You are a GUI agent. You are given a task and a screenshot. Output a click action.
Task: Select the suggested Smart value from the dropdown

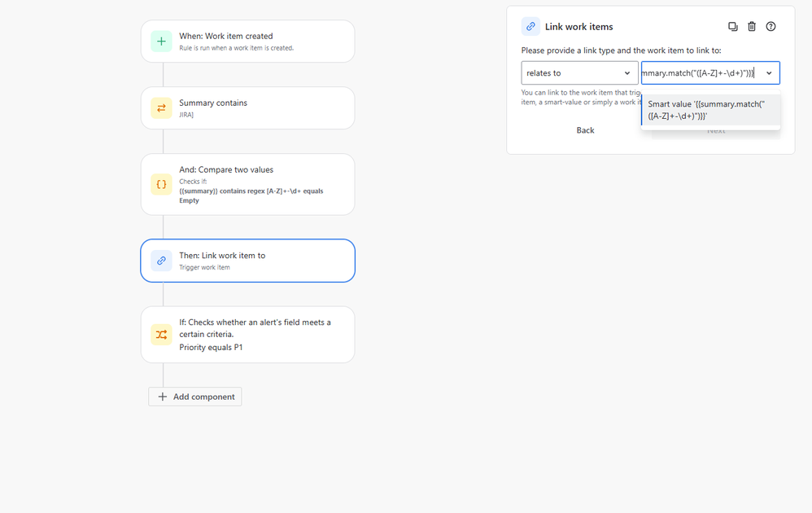[x=710, y=110]
